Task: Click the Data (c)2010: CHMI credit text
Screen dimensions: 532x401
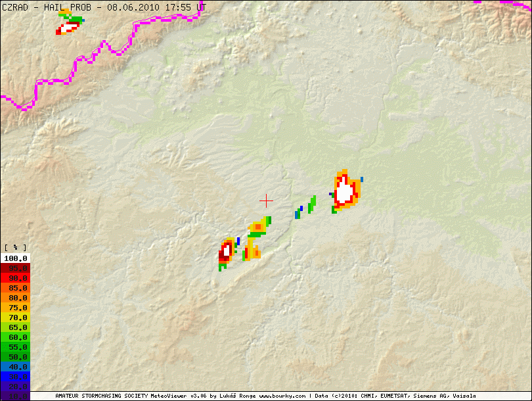Action: point(346,396)
